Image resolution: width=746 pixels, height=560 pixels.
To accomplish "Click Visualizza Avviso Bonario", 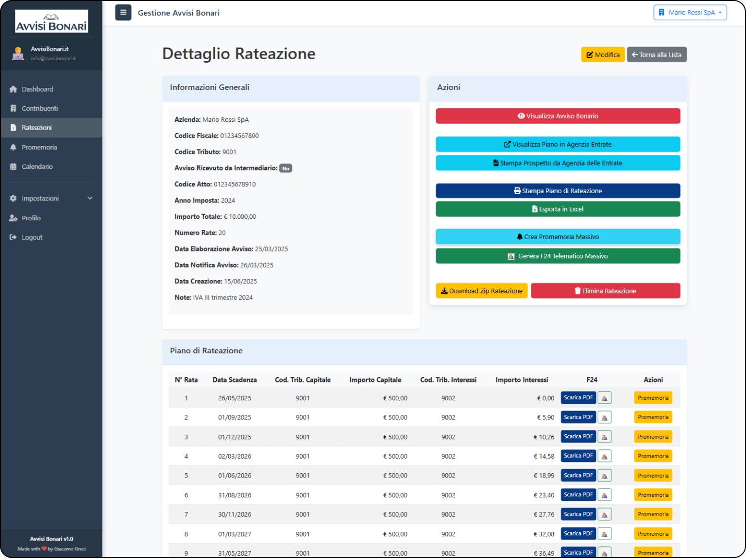I will [x=558, y=116].
